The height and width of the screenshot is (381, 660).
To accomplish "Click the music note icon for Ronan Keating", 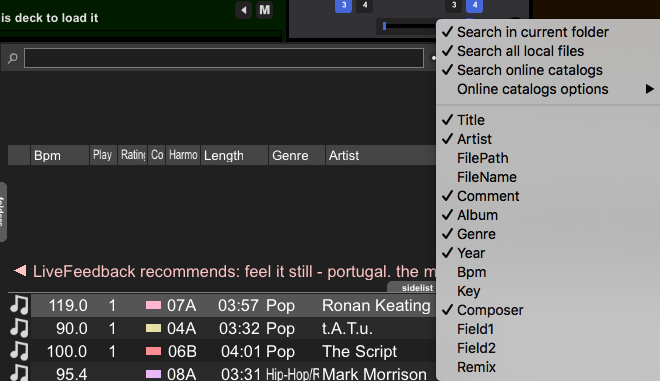I will pos(19,305).
